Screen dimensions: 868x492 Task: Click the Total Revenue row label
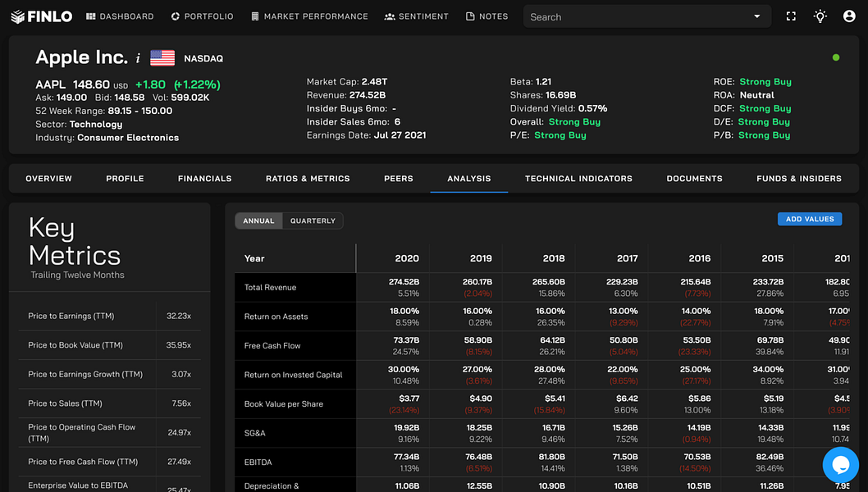(270, 287)
